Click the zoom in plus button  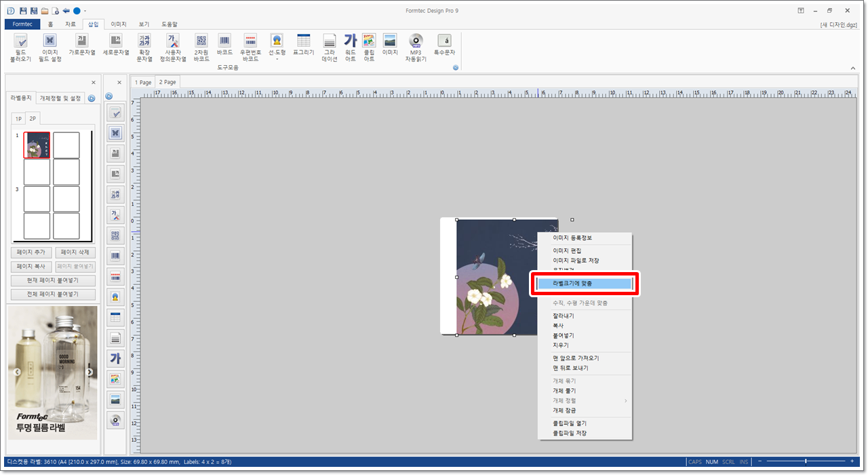point(852,461)
